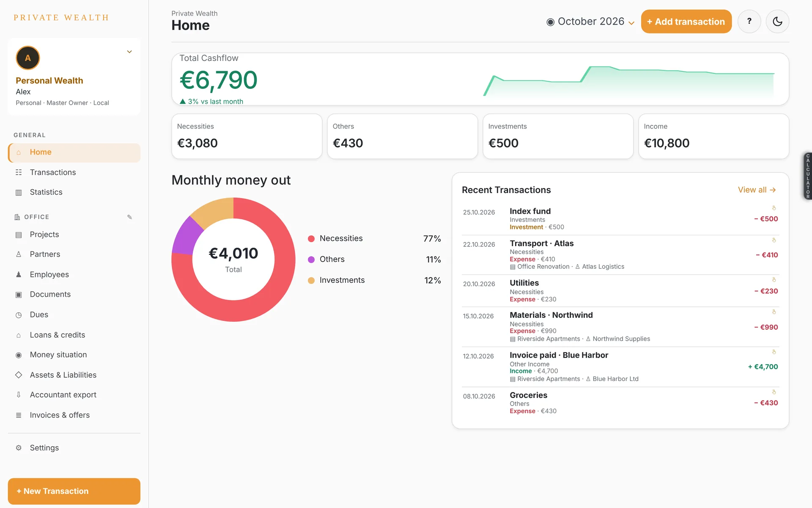The image size is (812, 508).
Task: Click the Documents icon in sidebar
Action: (19, 295)
